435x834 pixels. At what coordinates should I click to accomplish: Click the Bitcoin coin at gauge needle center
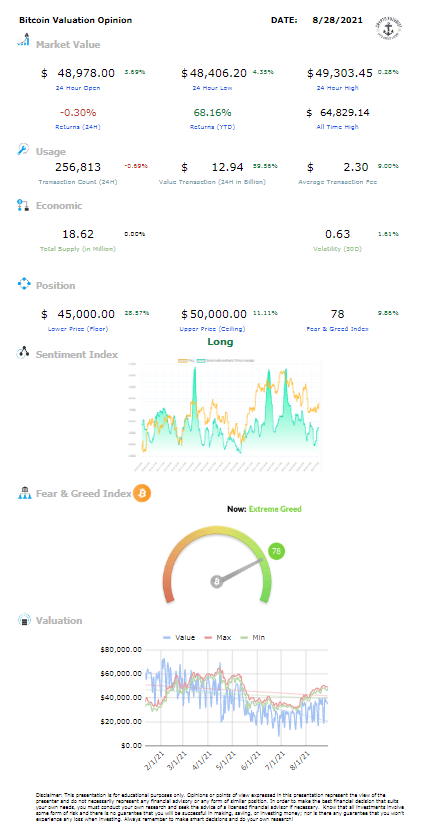(x=216, y=582)
